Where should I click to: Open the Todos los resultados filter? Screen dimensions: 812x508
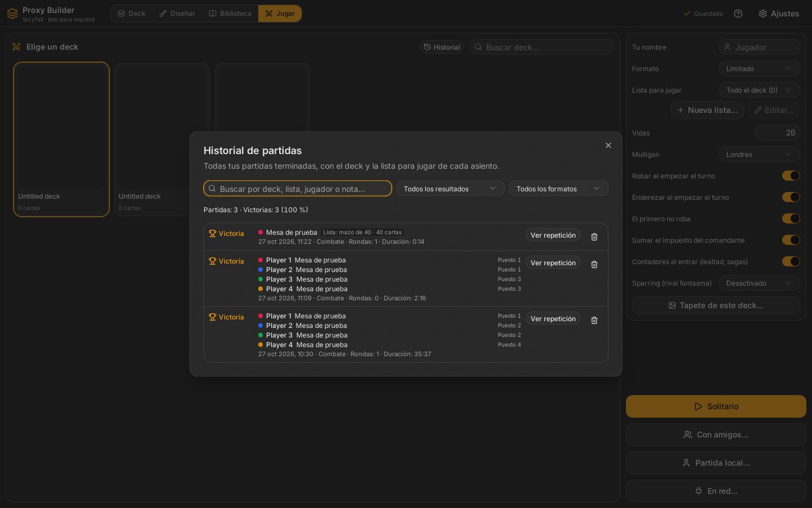tap(450, 189)
